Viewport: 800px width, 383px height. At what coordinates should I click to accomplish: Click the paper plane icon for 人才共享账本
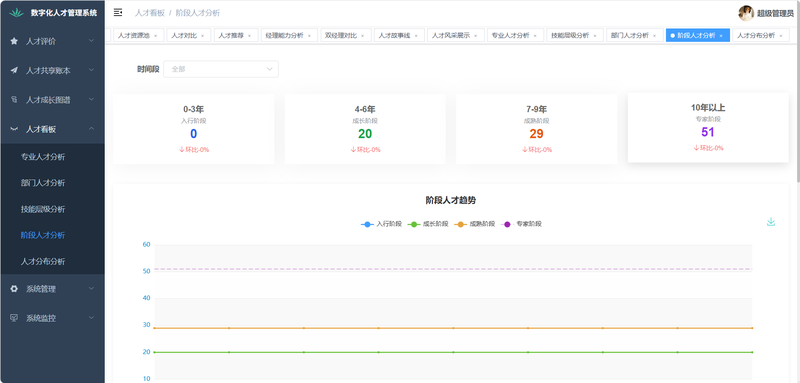[14, 70]
